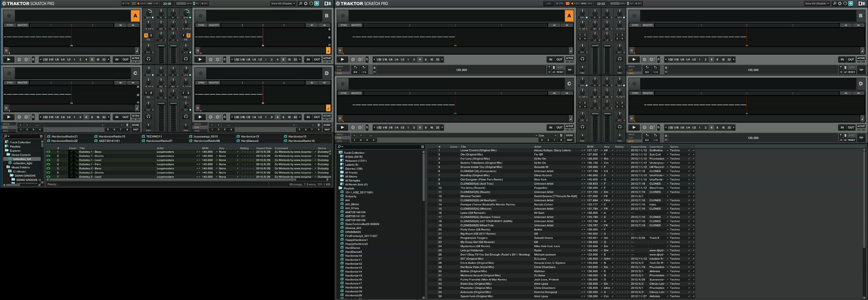This screenshot has width=868, height=300.
Task: Click NI logo in right Traktor window
Action: [862, 3]
